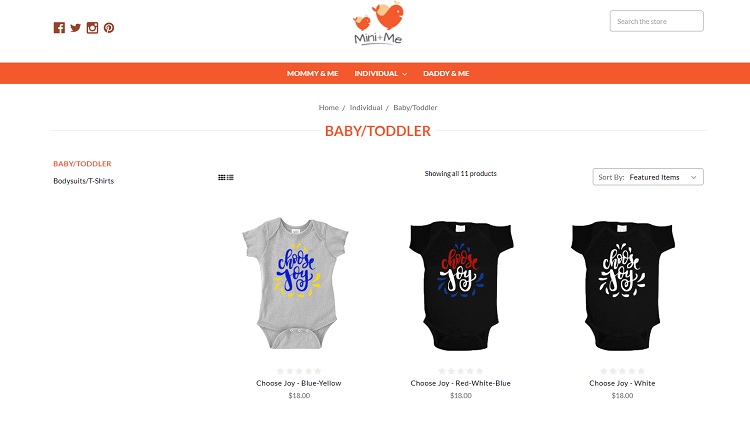The width and height of the screenshot is (750, 429).
Task: Go to Individual breadcrumb link
Action: click(x=366, y=108)
